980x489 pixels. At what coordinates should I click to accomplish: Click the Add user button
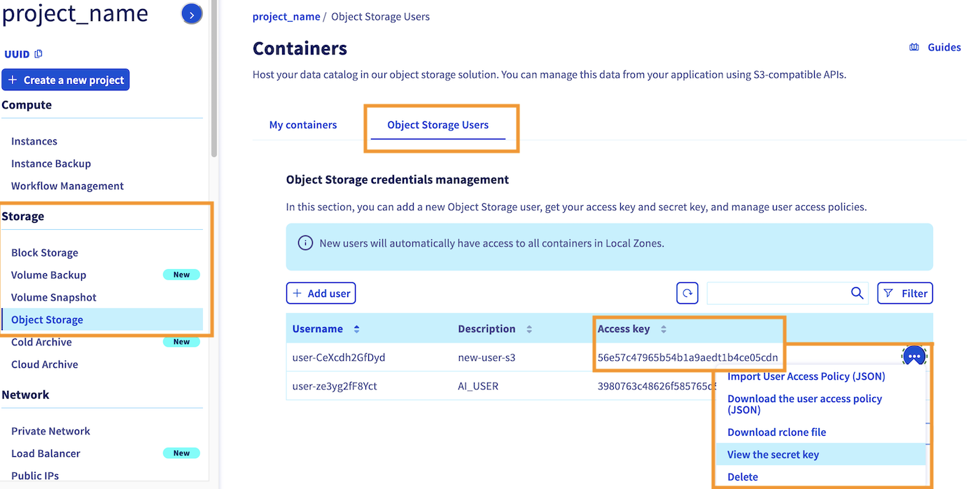(321, 294)
